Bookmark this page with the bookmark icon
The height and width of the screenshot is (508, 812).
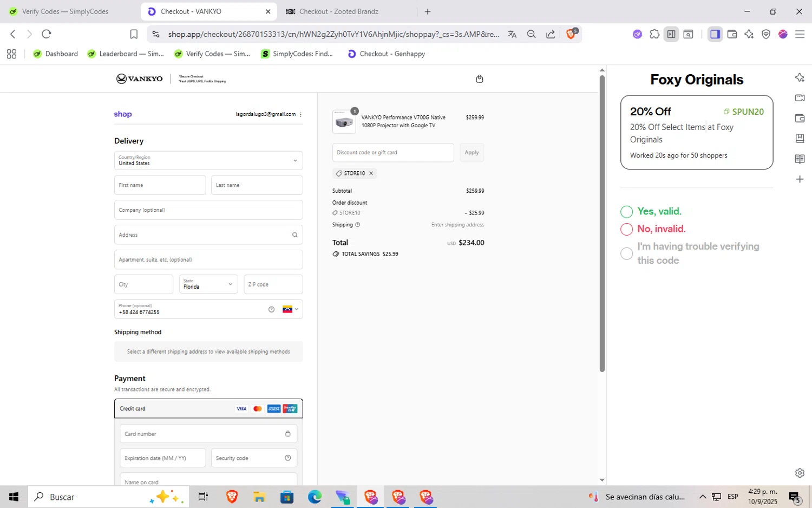pos(134,34)
